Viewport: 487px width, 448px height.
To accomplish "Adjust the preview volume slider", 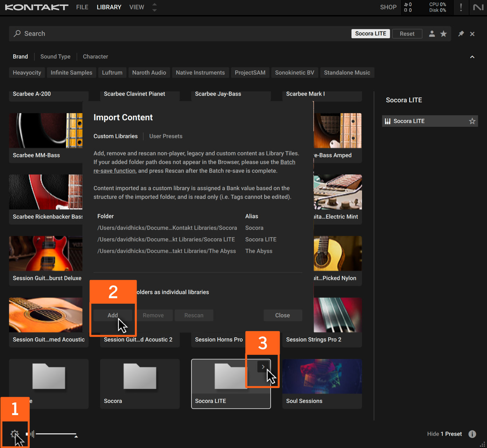I will 56,434.
